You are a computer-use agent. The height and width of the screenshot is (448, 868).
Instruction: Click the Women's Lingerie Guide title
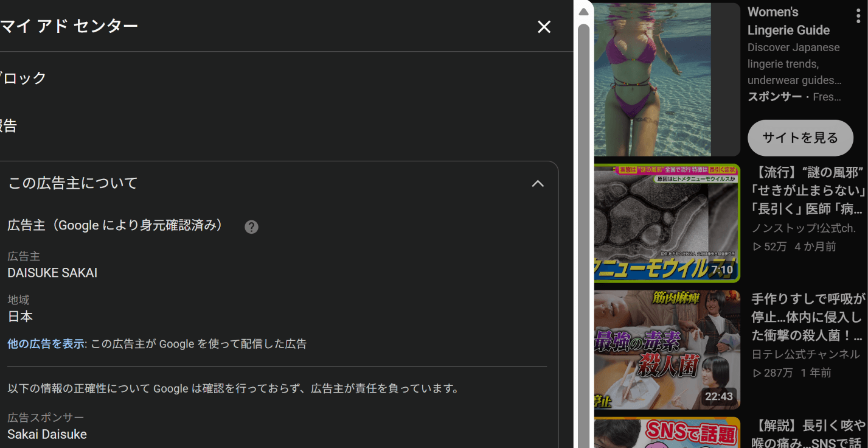click(788, 21)
